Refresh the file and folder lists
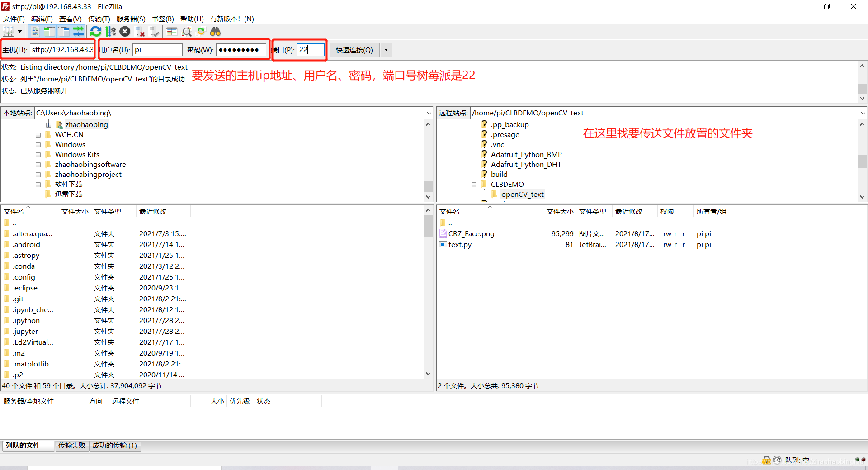 point(96,32)
